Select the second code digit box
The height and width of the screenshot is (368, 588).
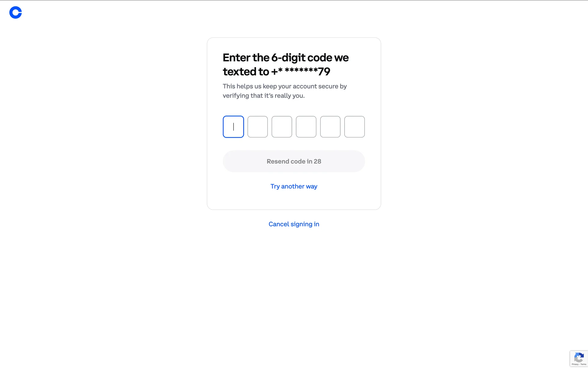click(x=258, y=127)
